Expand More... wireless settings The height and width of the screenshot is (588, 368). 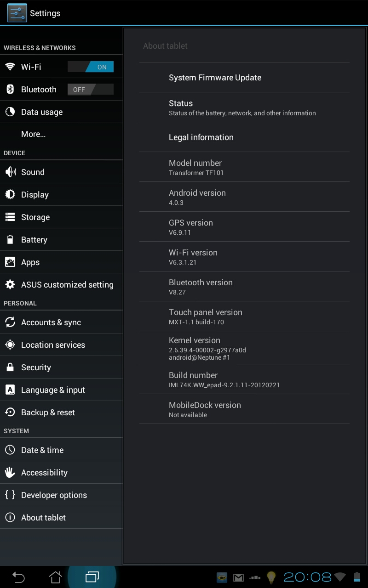pos(61,134)
